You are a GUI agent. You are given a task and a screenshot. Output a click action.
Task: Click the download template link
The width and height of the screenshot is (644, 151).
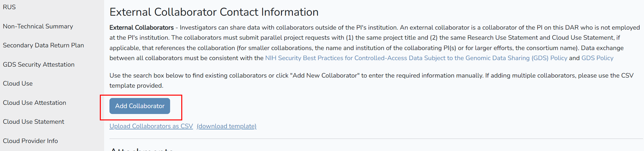226,126
